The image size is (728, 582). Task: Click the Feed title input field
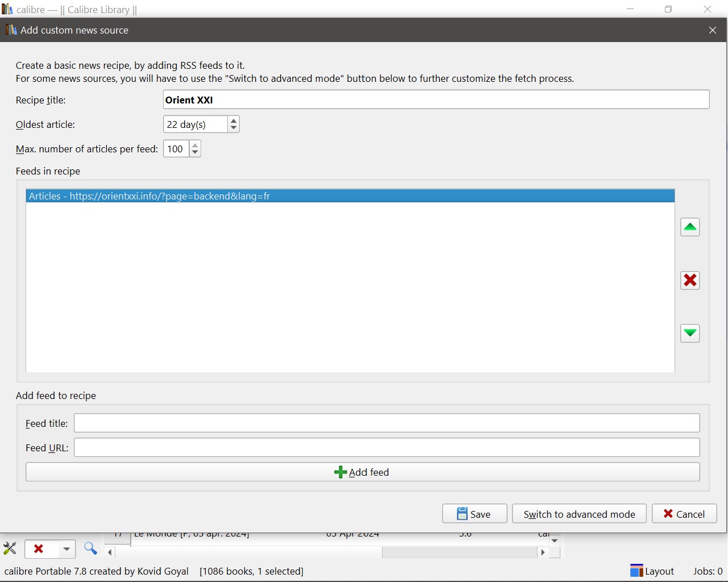(386, 423)
